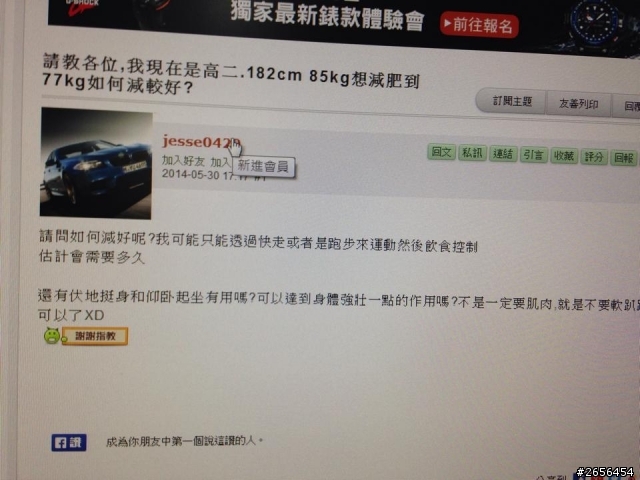Subscribe to topic via 訂閱主題
Image resolution: width=640 pixels, height=480 pixels.
tap(512, 101)
